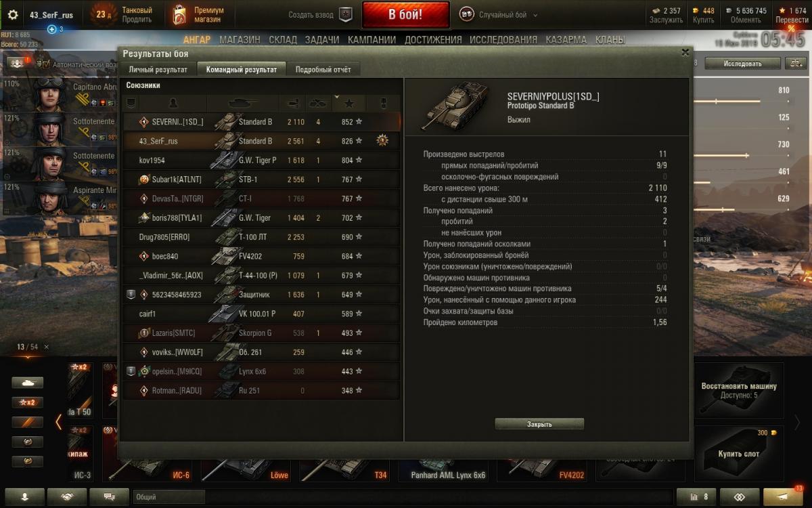The height and width of the screenshot is (508, 812).
Task: Expand the carousel left arrow chevron
Action: (59, 423)
